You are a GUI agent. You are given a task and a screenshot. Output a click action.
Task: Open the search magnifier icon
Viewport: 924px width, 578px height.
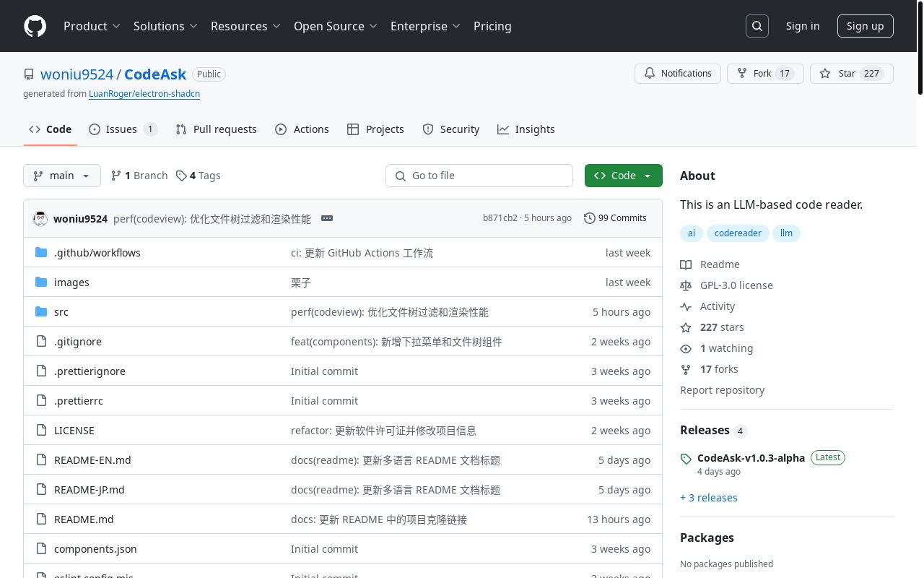[757, 26]
